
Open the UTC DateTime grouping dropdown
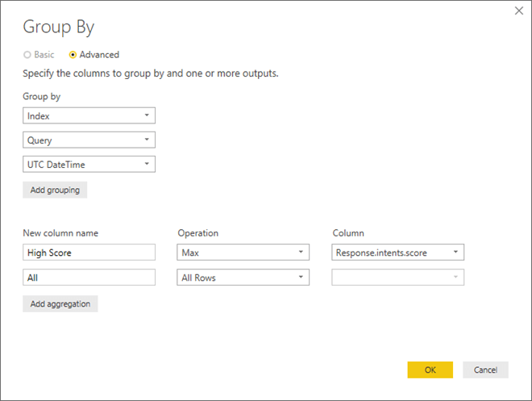point(89,164)
